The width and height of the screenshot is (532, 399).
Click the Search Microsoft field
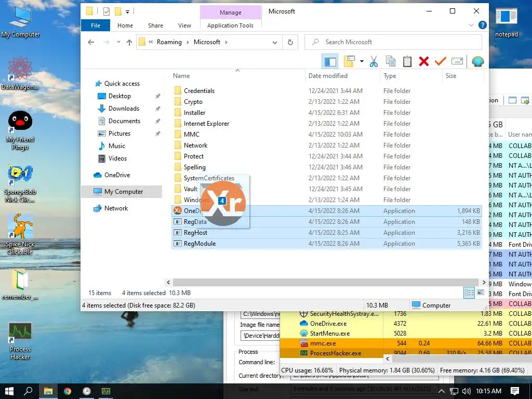pyautogui.click(x=393, y=42)
